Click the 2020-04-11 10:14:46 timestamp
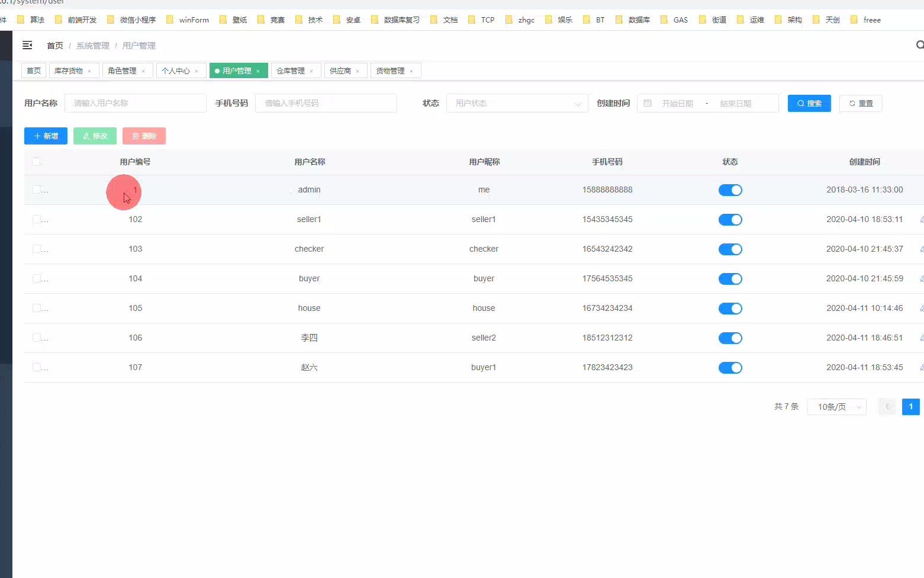 tap(865, 308)
